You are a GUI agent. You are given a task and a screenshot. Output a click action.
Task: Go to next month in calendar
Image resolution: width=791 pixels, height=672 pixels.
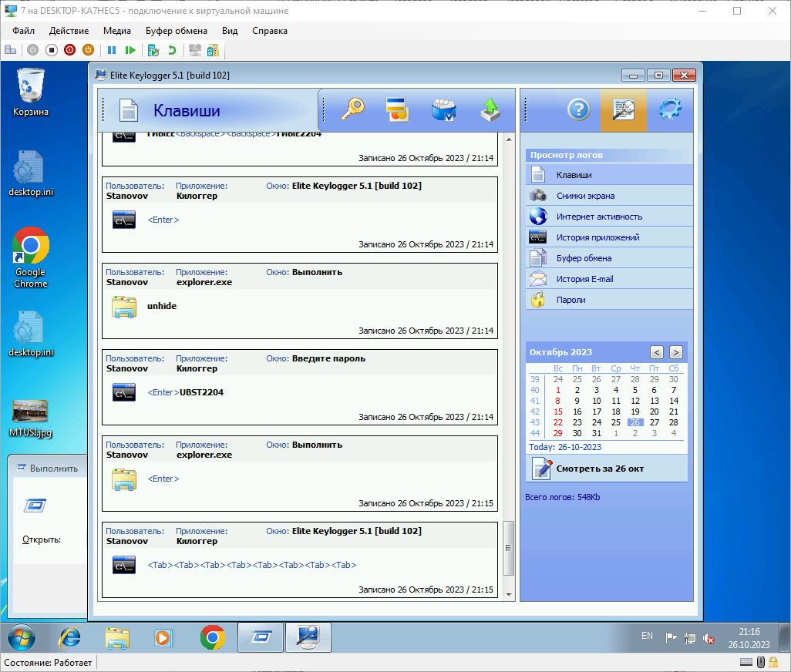[676, 352]
